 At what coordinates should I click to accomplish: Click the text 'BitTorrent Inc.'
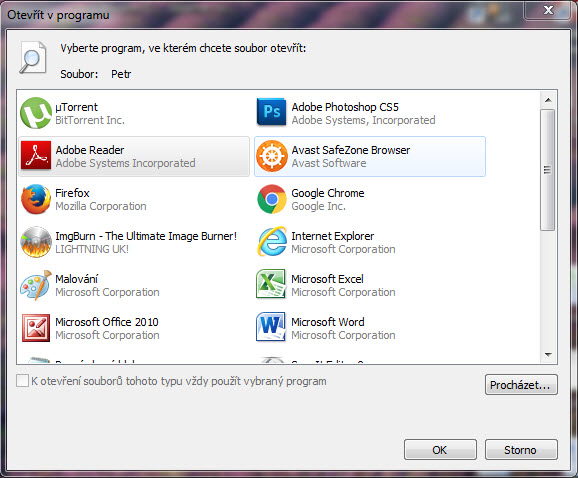tap(90, 120)
